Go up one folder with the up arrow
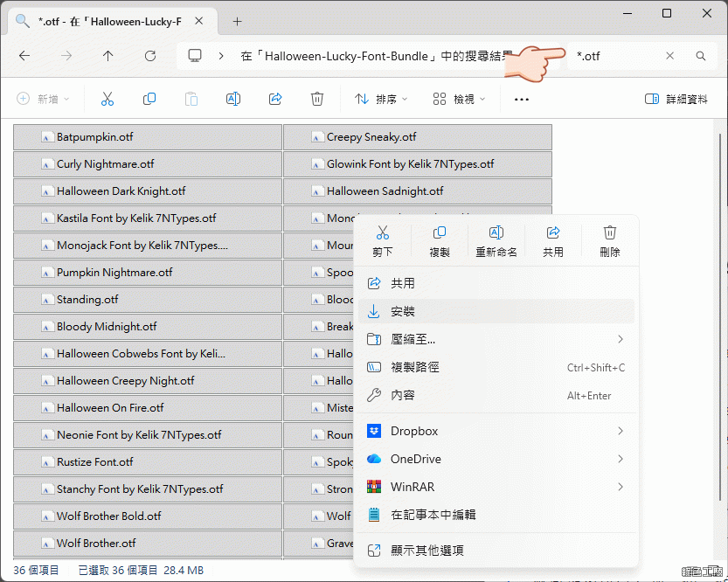 click(x=108, y=56)
